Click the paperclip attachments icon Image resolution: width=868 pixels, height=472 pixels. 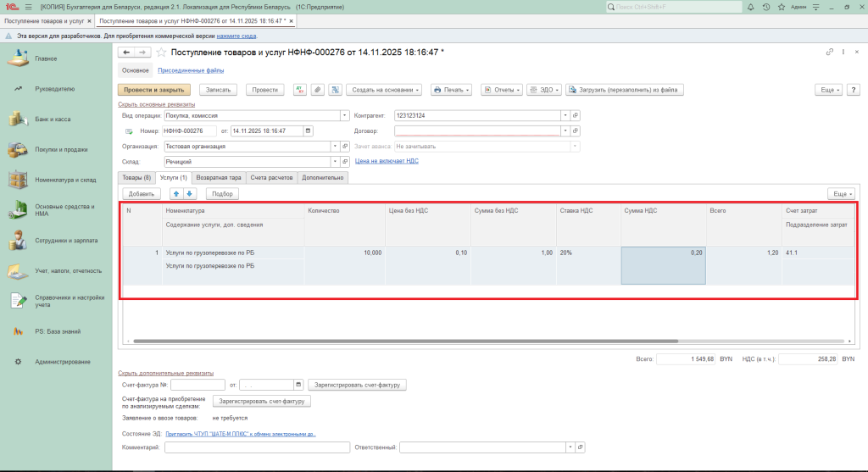317,90
